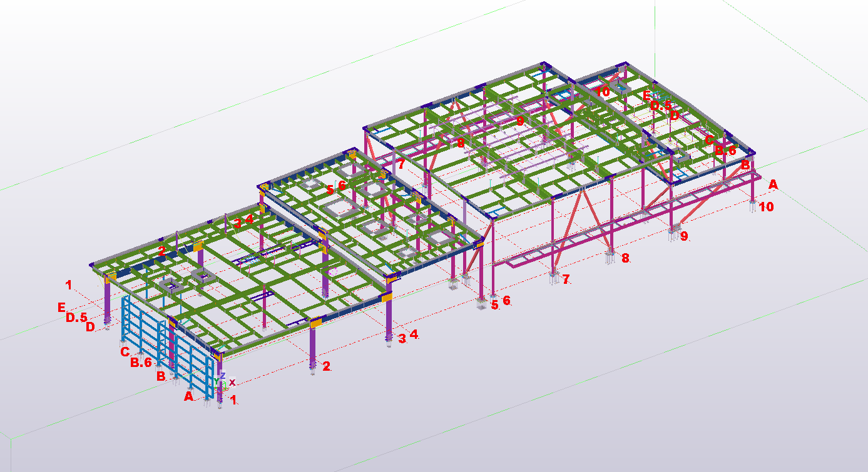Select grid label 7 between the buildings
868x472 pixels.
coord(566,279)
